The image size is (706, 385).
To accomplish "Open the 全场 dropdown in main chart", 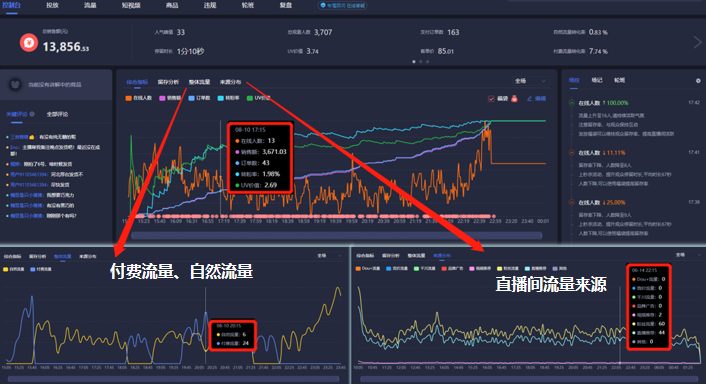I will tap(530, 81).
